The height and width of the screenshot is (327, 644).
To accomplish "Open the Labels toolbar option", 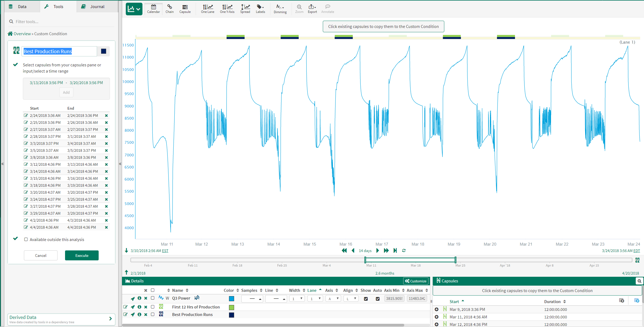I will [x=260, y=9].
